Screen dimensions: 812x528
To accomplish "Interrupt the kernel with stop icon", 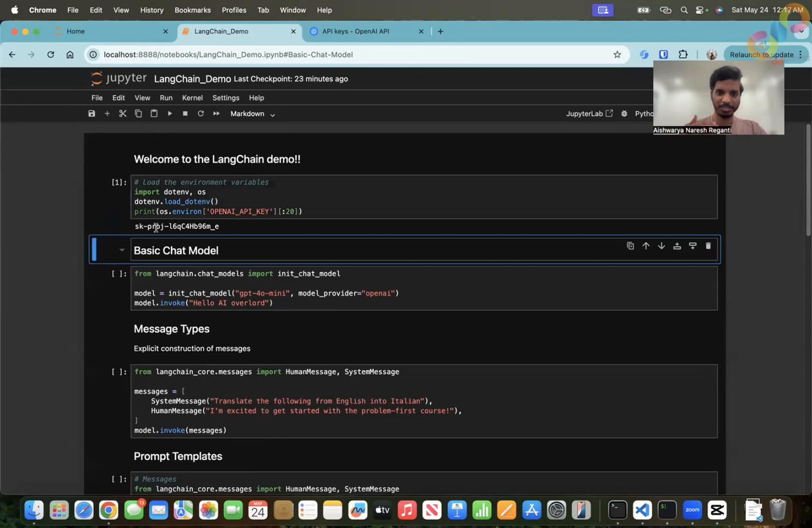I will (185, 114).
